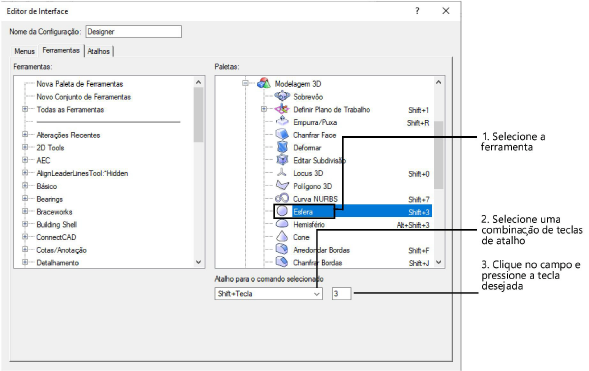Click the Paletas list scroll-up arrow
The image size is (589, 371).
[438, 82]
